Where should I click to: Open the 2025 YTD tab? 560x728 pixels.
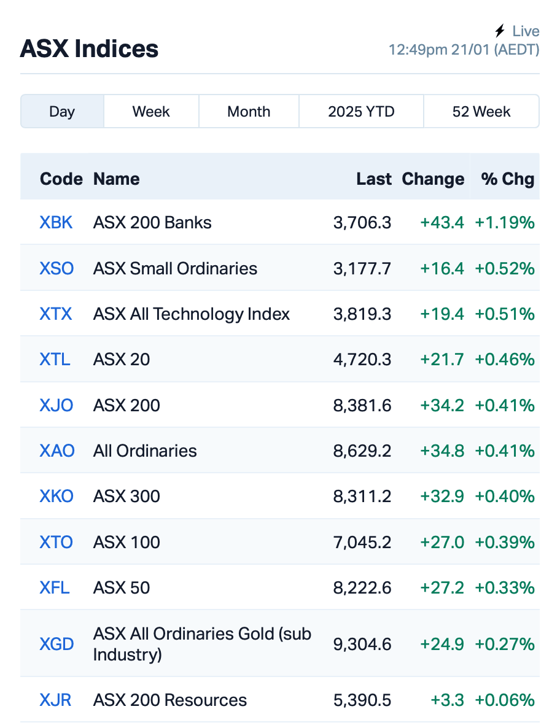coord(361,112)
